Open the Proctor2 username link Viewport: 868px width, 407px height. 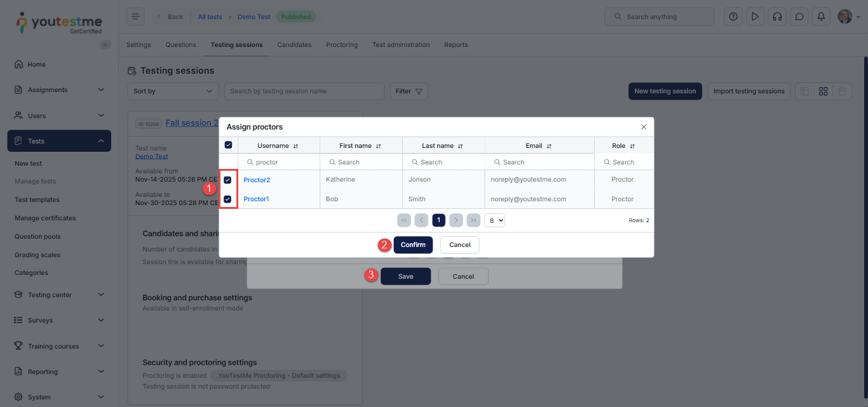tap(257, 180)
